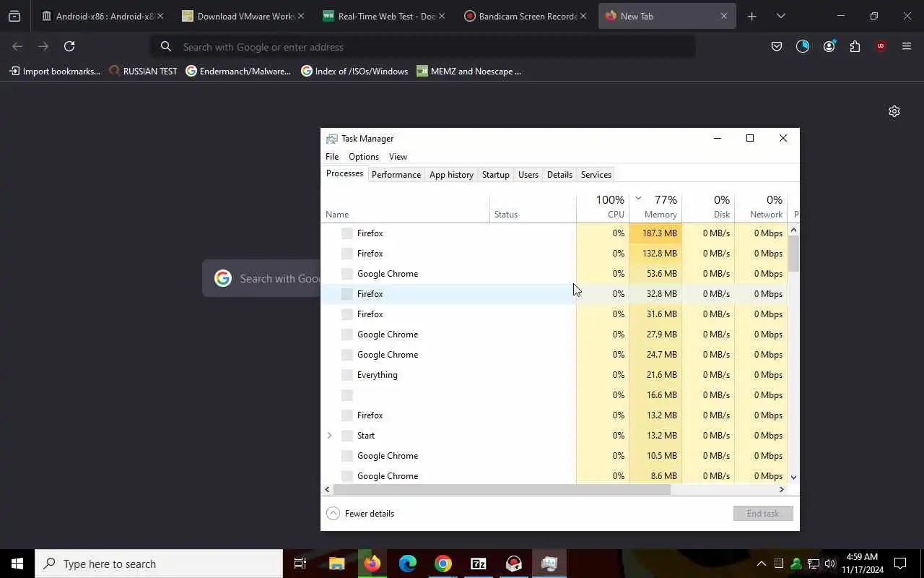Open MEMZ and Noescape bookmark
The width and height of the screenshot is (924, 578).
(469, 72)
